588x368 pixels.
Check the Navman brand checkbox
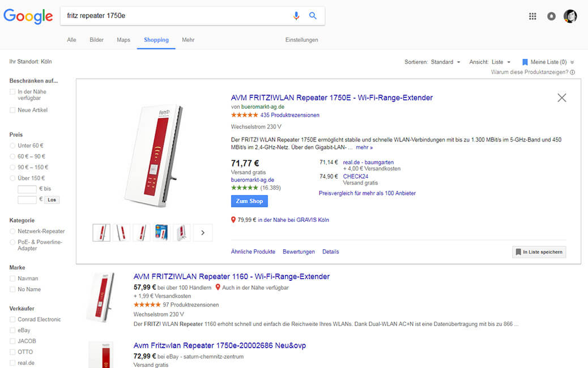[x=12, y=279]
